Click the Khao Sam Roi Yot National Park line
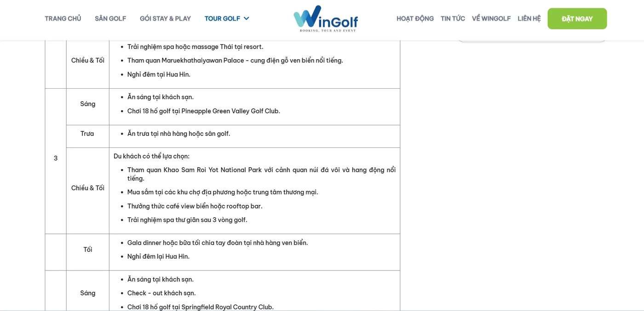644x311 pixels. 261,174
